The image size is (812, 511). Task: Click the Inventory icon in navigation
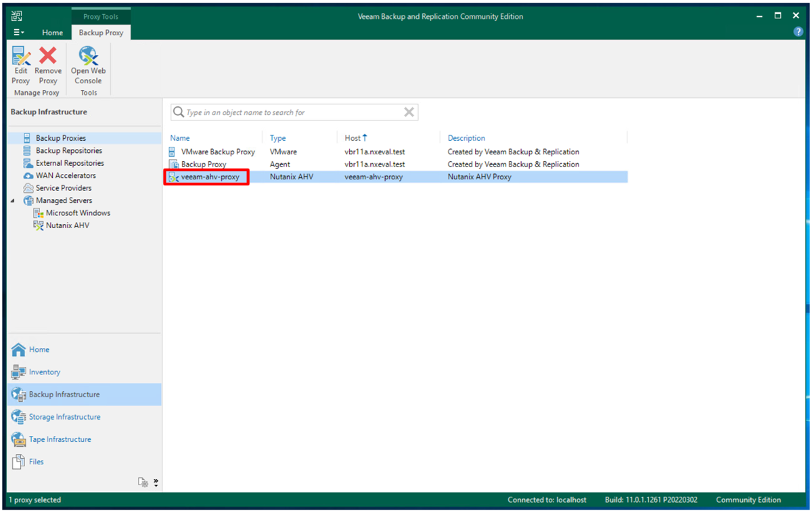(x=18, y=372)
